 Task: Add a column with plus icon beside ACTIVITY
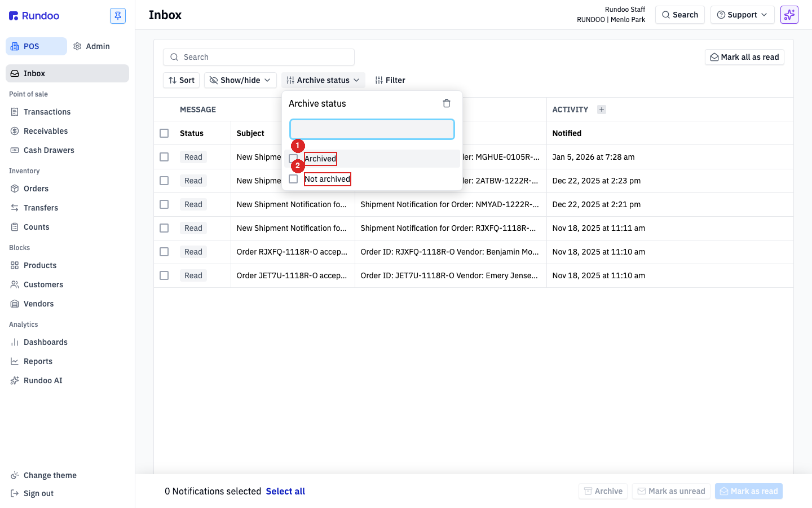tap(602, 110)
